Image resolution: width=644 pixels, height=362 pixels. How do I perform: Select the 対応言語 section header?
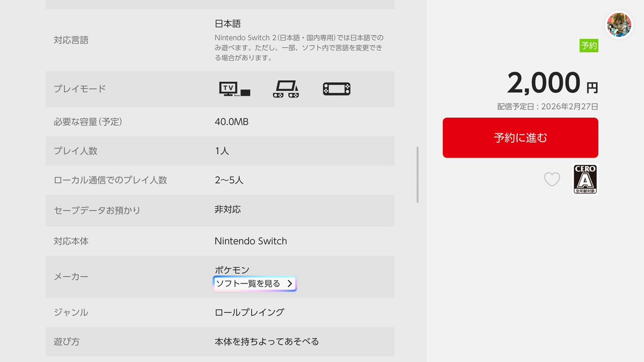(x=72, y=40)
